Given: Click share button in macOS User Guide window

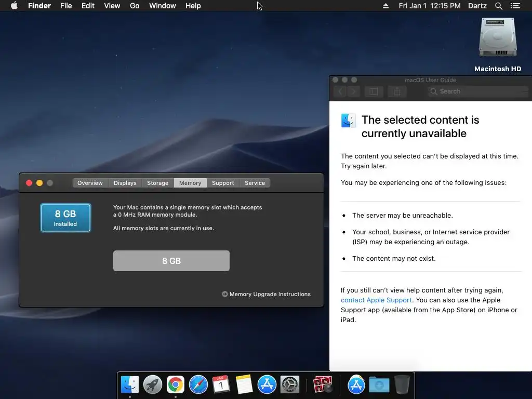Looking at the screenshot, I should click(x=397, y=91).
